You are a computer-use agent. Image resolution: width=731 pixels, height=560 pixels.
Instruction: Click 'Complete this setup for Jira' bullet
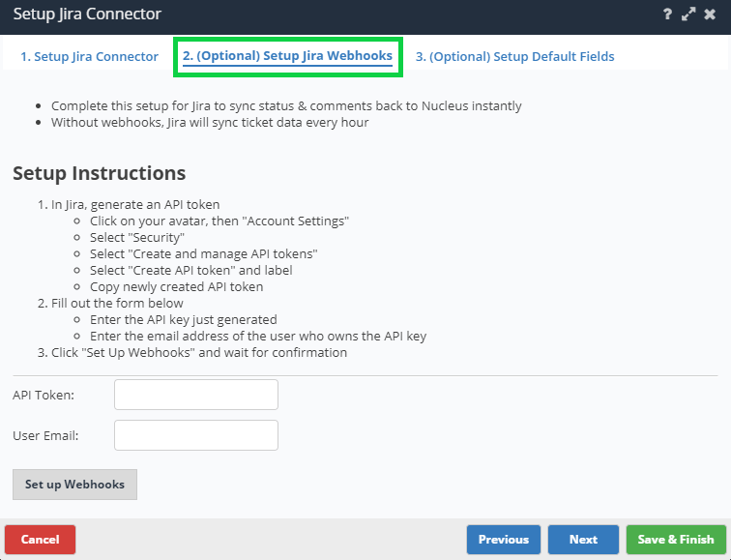(286, 105)
